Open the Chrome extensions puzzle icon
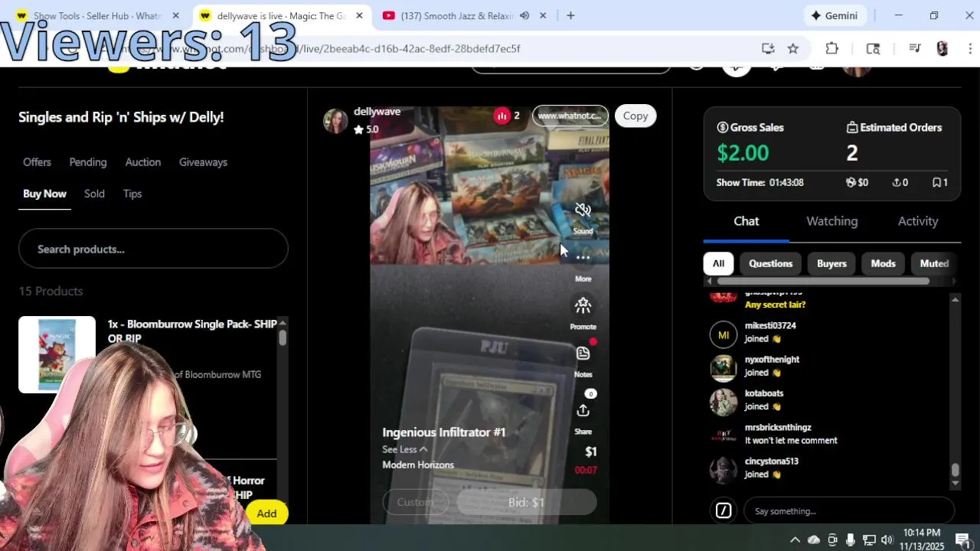 (x=832, y=48)
